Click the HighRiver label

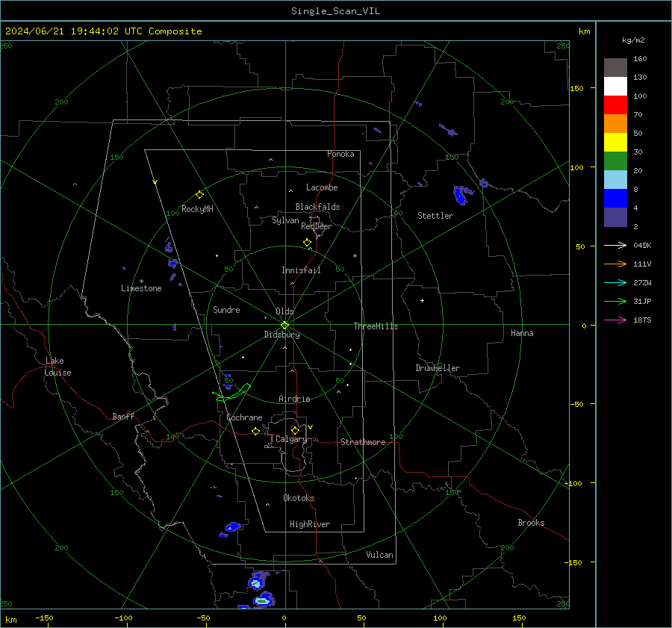(x=310, y=524)
